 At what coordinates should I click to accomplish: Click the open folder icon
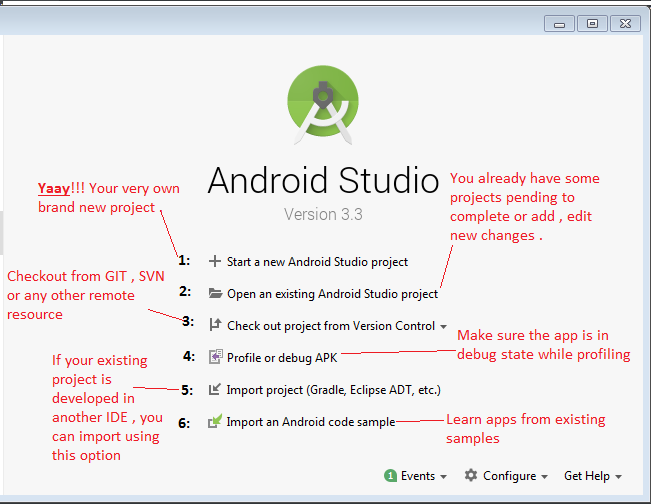[x=215, y=294]
